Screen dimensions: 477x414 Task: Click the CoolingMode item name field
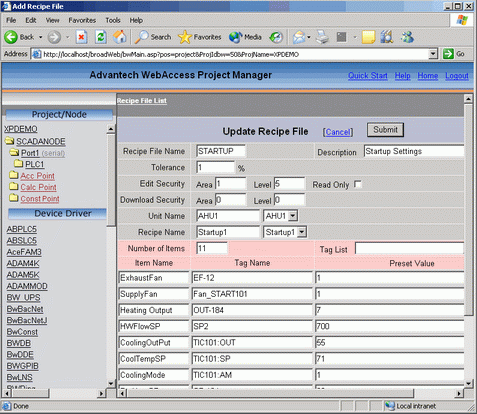[154, 375]
